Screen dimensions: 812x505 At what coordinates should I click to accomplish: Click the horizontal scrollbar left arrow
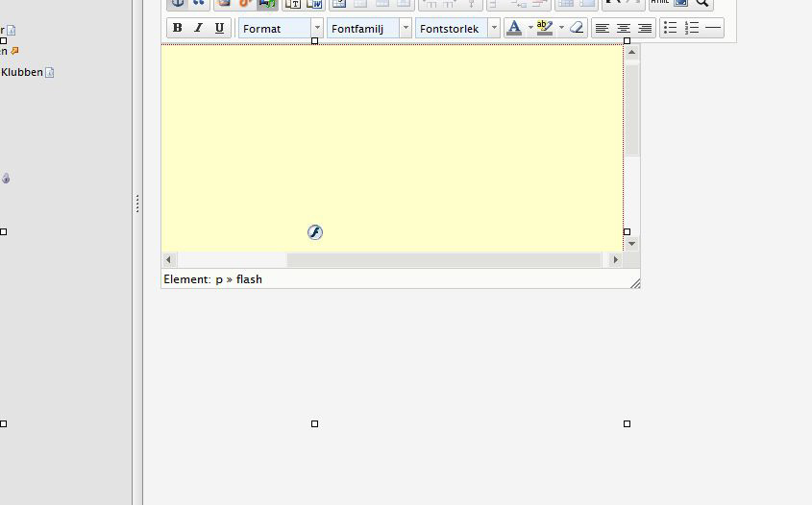(x=168, y=260)
